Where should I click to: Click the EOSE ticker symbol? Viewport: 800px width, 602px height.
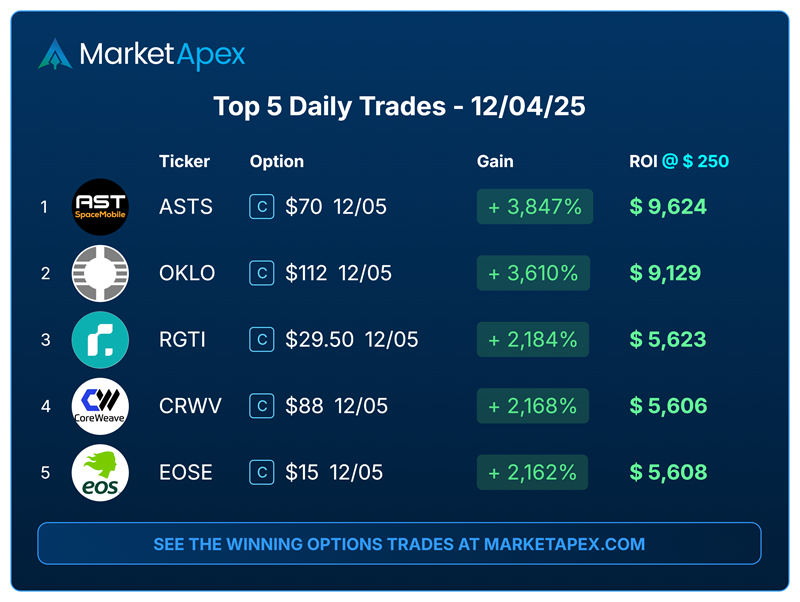(186, 472)
